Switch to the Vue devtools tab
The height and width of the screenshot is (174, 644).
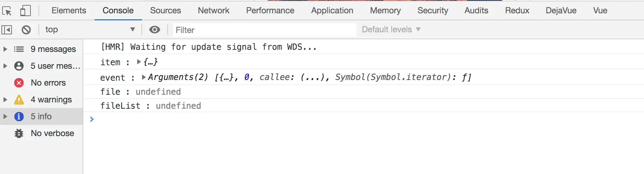pos(600,11)
